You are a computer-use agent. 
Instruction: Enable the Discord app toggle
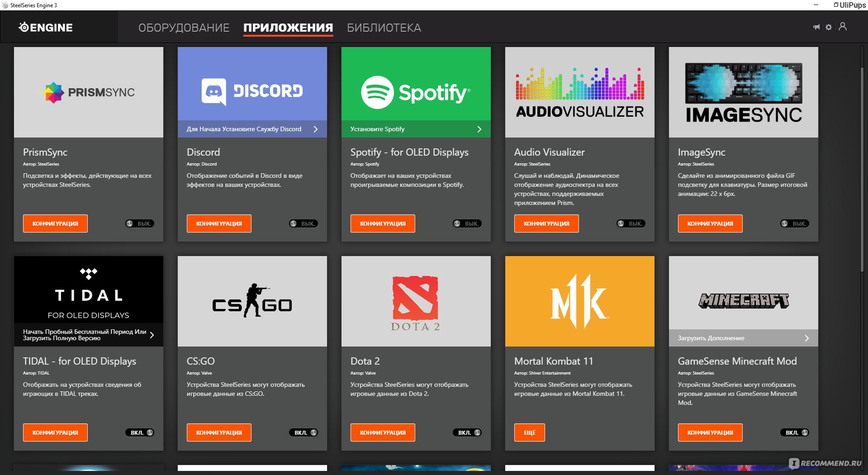coord(304,223)
